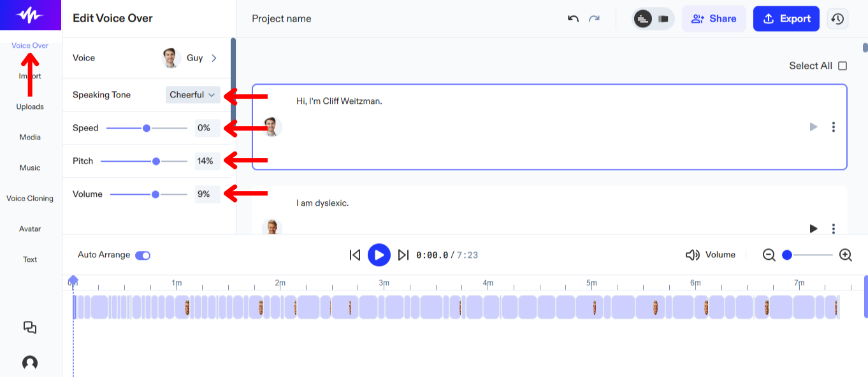
Task: Click the Volume label in the playback bar
Action: pyautogui.click(x=720, y=255)
